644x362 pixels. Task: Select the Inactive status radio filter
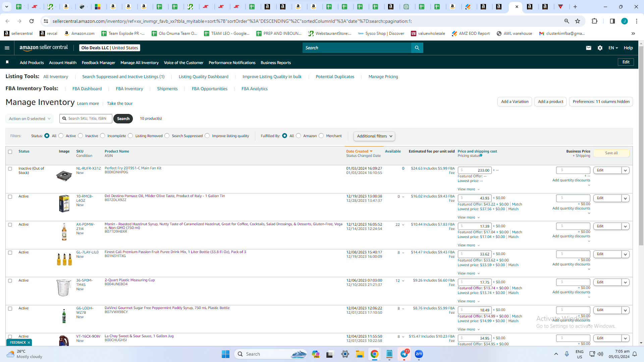[80, 136]
